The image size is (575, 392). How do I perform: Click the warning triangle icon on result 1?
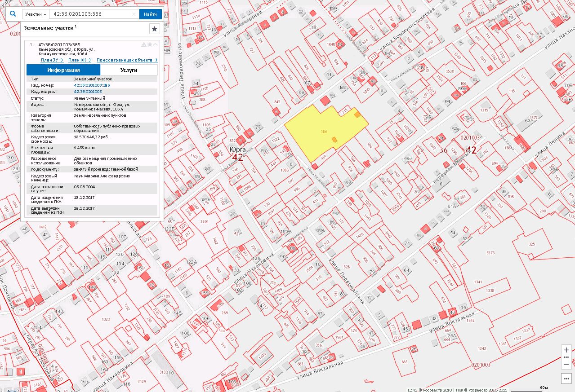click(x=144, y=44)
